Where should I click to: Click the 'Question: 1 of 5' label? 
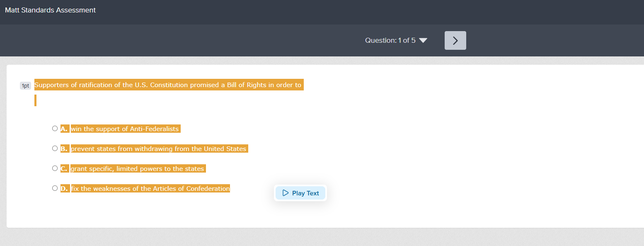pos(390,40)
